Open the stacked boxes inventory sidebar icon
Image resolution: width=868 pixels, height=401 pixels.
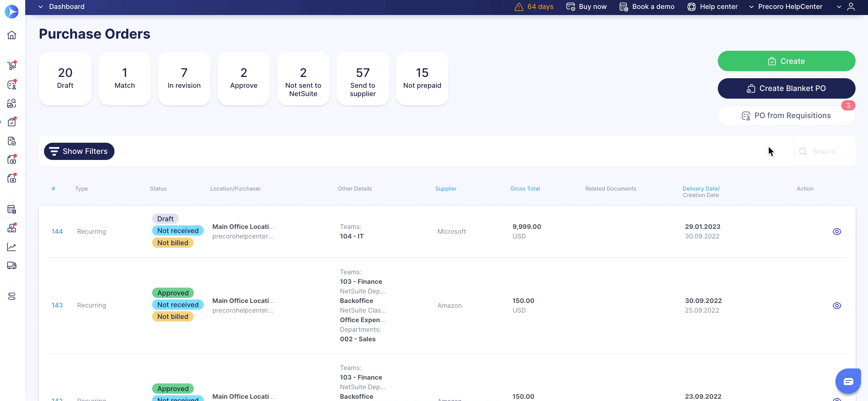[12, 228]
